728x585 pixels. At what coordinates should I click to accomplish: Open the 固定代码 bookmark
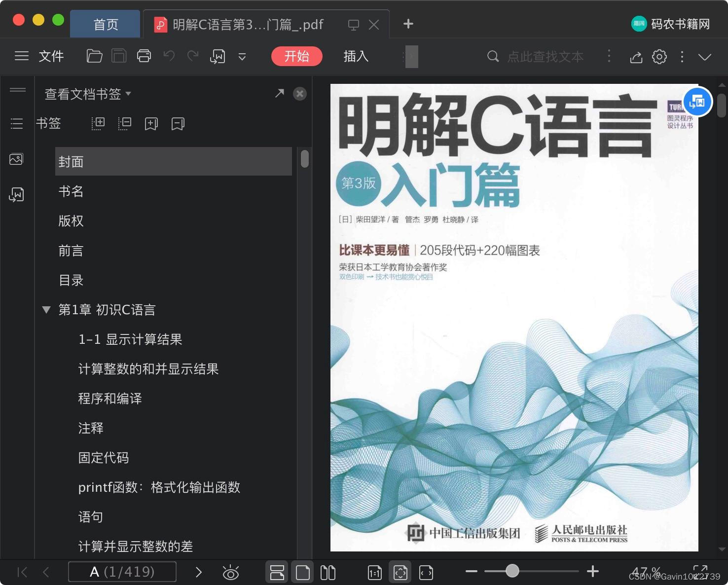104,458
